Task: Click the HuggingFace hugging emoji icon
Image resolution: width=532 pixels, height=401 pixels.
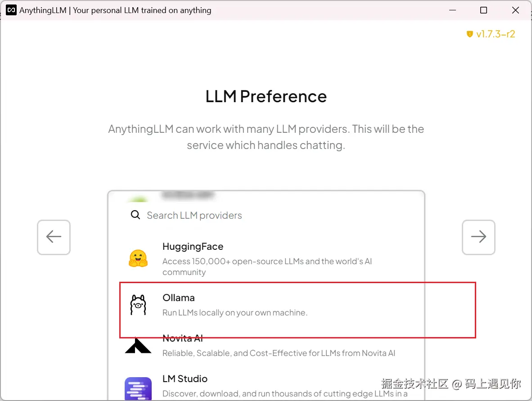Action: tap(138, 258)
